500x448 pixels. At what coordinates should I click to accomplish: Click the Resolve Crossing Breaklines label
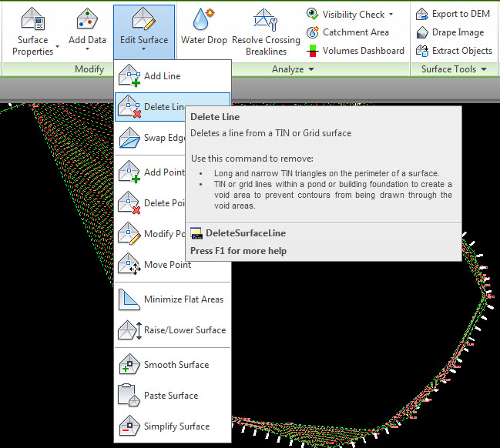266,45
